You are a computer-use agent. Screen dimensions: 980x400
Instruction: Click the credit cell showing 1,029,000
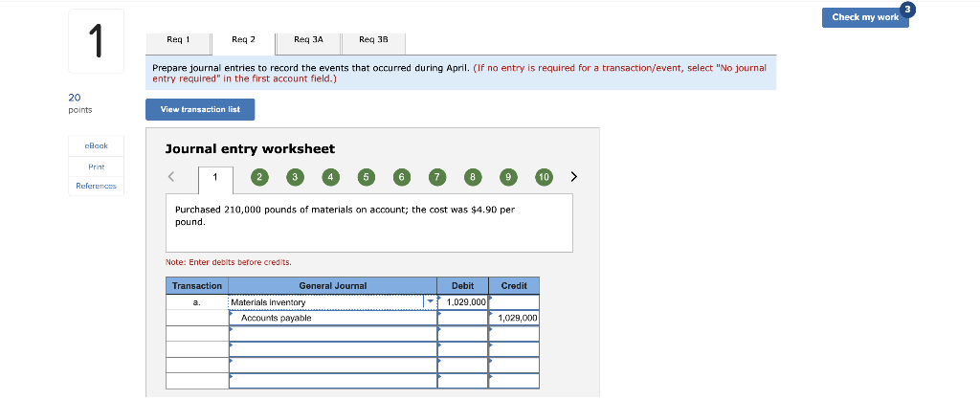[514, 318]
